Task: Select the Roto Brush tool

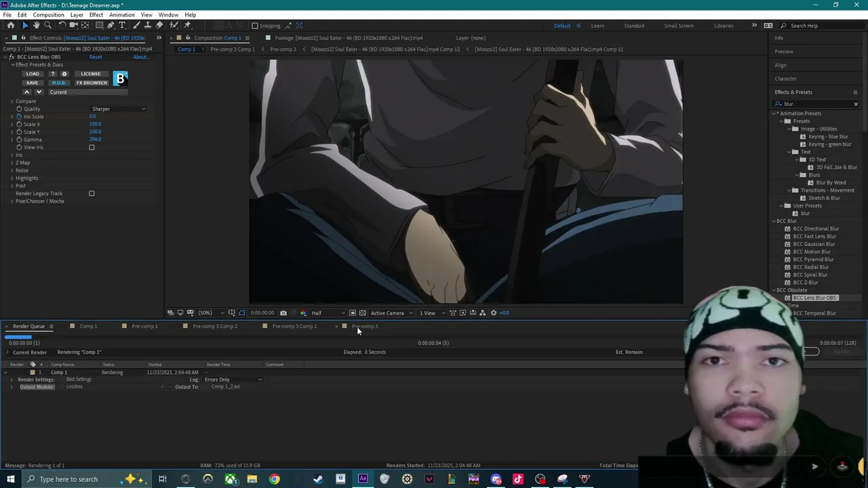Action: coord(174,25)
